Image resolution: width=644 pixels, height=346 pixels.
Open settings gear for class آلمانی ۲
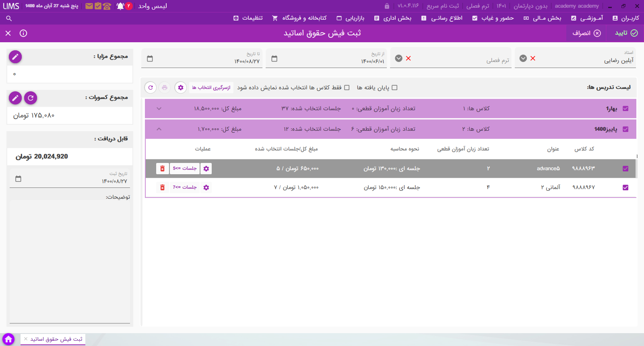point(206,187)
